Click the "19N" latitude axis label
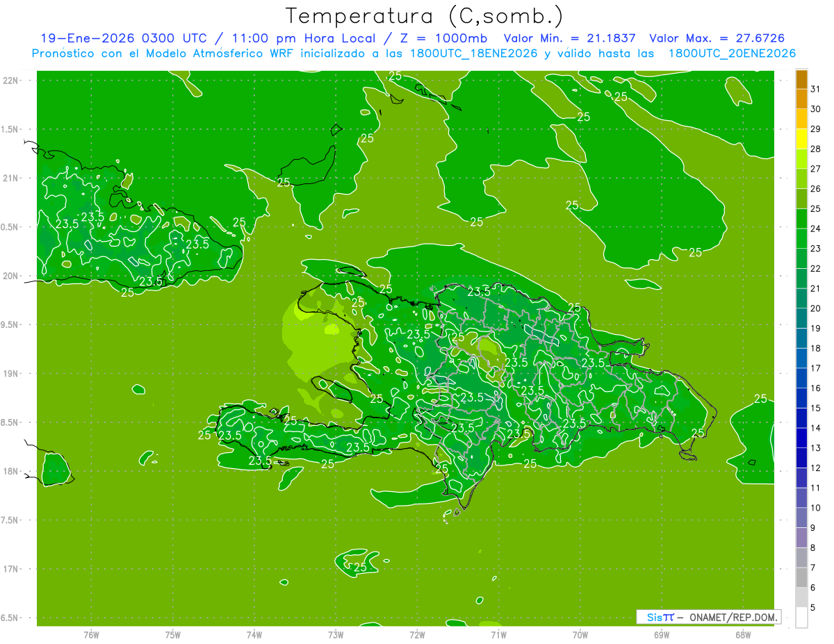Viewport: 834px width, 644px height. (x=12, y=374)
